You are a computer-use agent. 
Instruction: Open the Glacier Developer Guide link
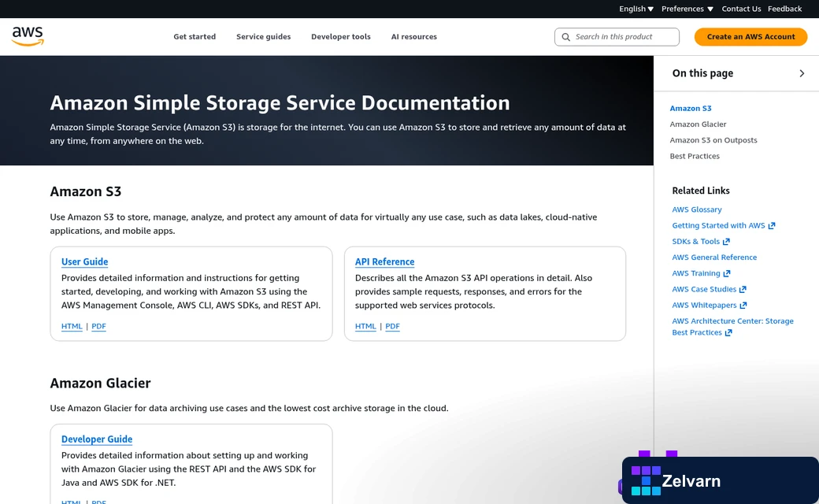pyautogui.click(x=97, y=439)
